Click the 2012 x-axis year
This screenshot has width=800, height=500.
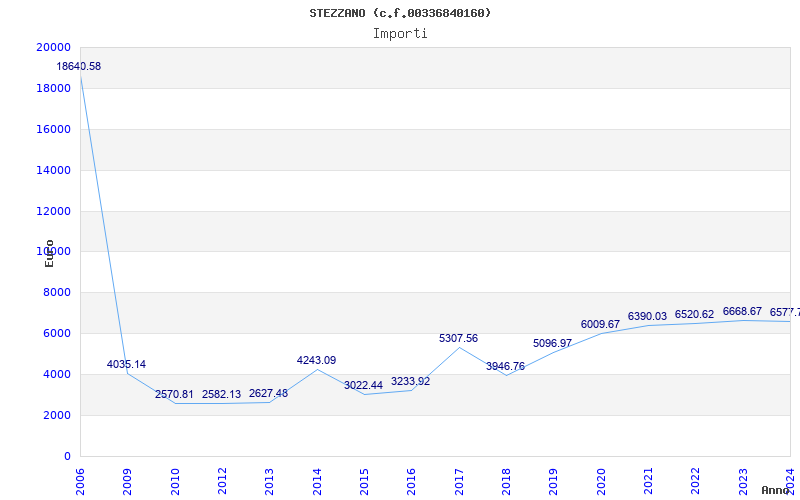point(222,481)
